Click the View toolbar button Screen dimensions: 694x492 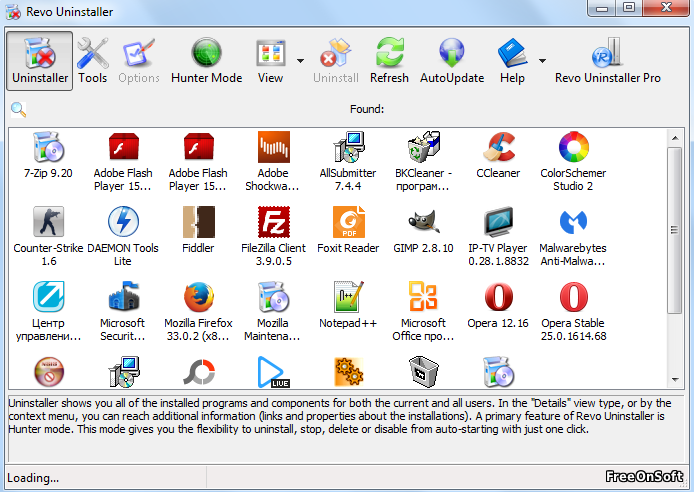[x=270, y=61]
